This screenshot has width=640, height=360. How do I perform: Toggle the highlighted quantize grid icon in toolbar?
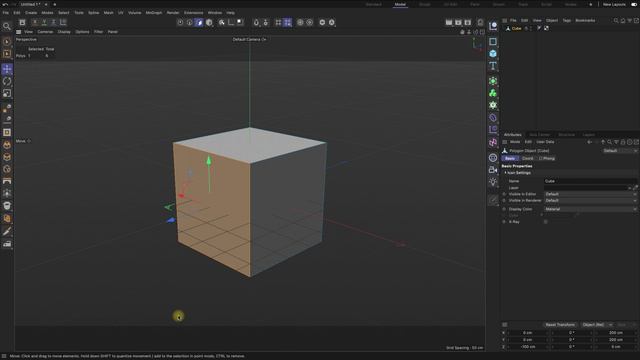pyautogui.click(x=288, y=22)
